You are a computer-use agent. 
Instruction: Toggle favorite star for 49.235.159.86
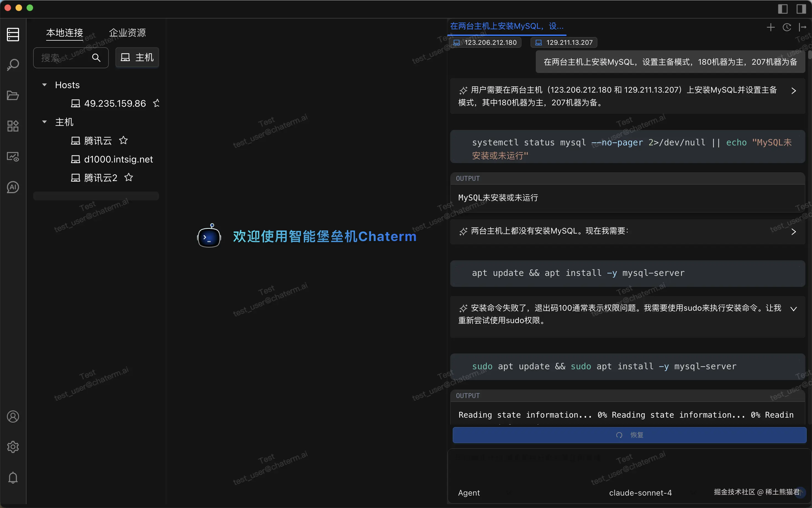tap(156, 103)
